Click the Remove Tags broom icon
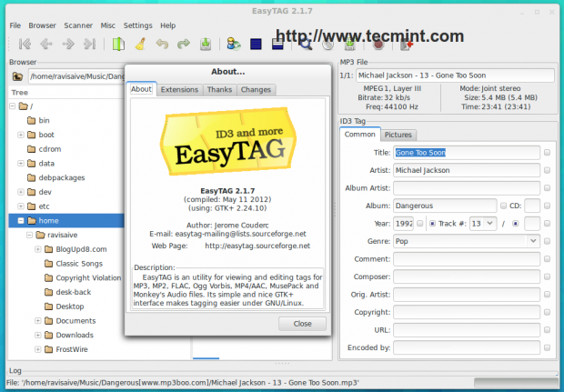This screenshot has height=392, width=564. point(140,45)
